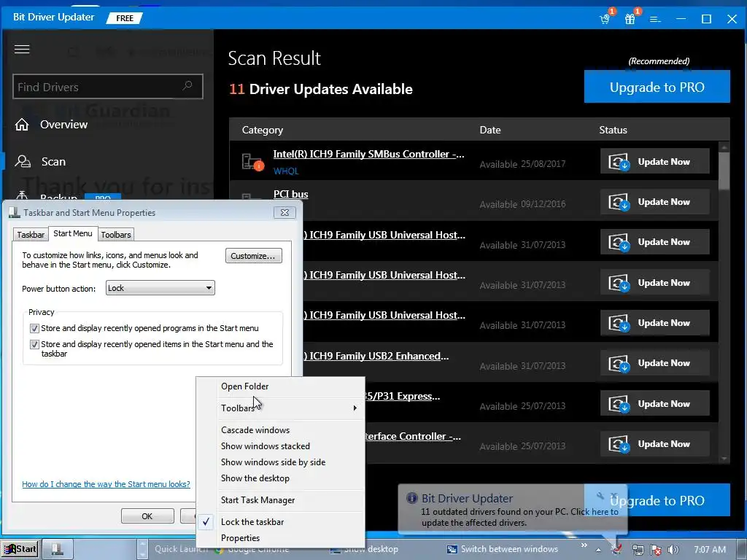Image resolution: width=747 pixels, height=560 pixels.
Task: Click the Overview home icon
Action: click(22, 124)
